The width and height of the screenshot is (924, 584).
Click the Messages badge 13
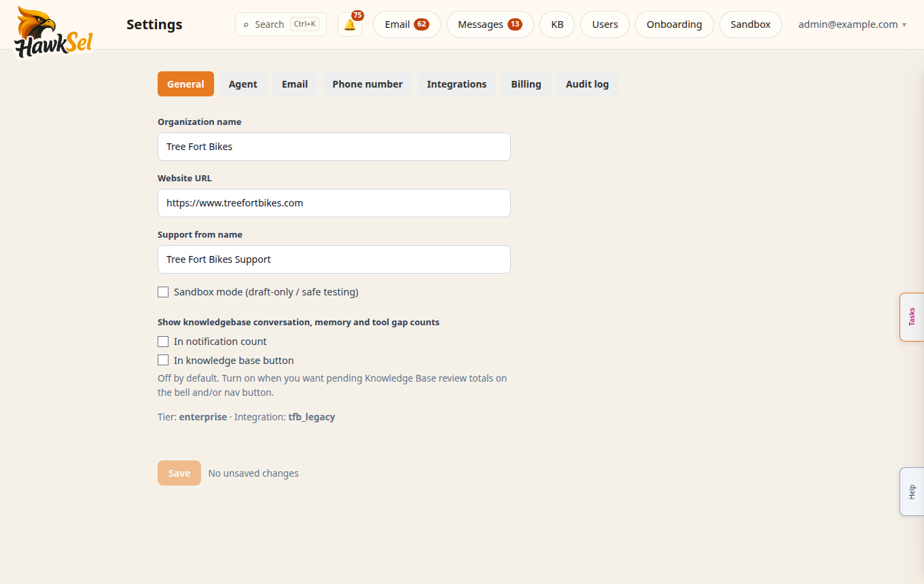click(x=515, y=24)
